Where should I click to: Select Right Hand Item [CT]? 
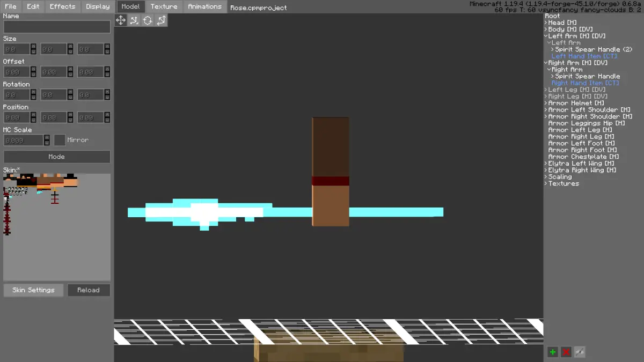586,83
